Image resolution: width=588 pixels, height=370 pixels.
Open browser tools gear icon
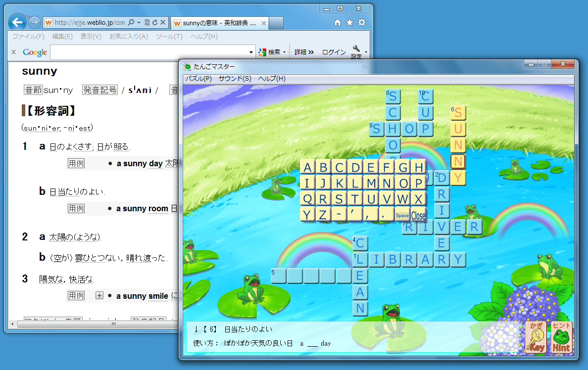pos(361,22)
